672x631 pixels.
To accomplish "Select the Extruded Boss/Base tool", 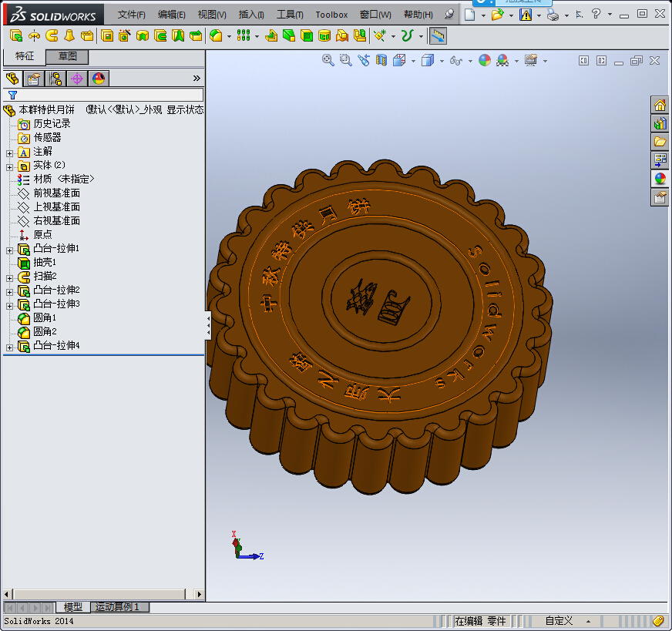I will point(16,36).
